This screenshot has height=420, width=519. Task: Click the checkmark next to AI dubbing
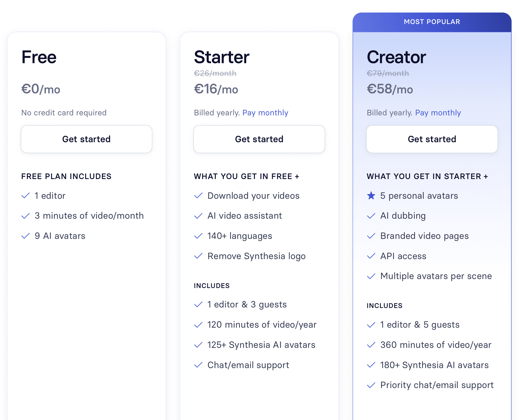click(x=371, y=216)
